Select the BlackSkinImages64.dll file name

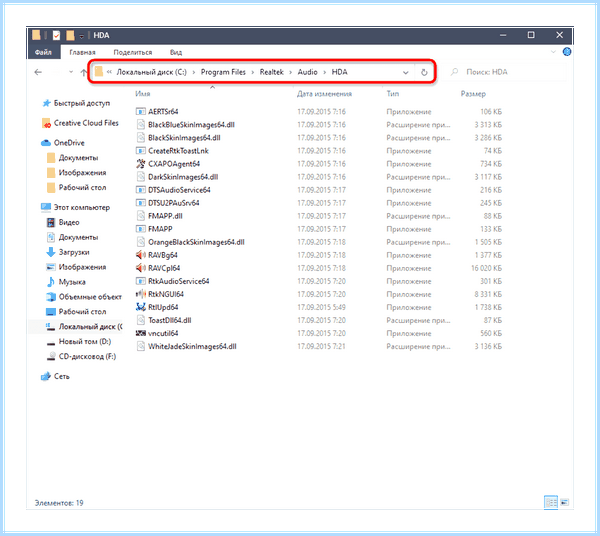click(184, 138)
